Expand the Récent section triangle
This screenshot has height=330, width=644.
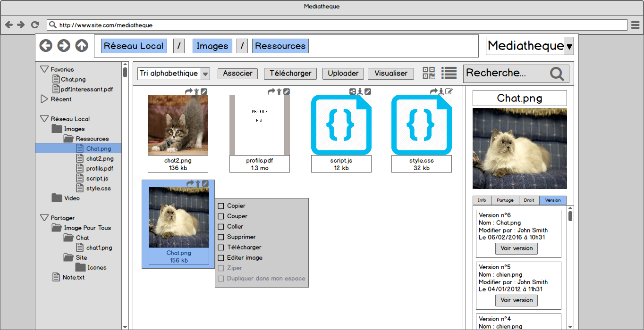tap(44, 99)
